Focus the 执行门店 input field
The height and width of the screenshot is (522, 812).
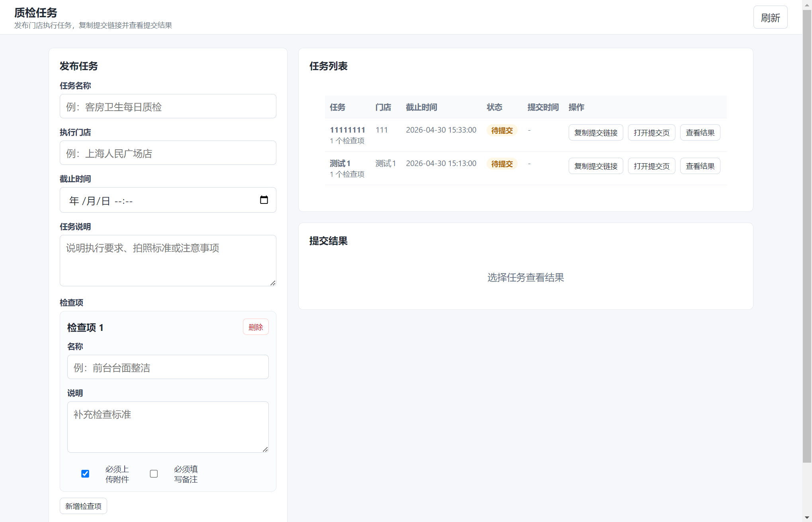pyautogui.click(x=168, y=153)
